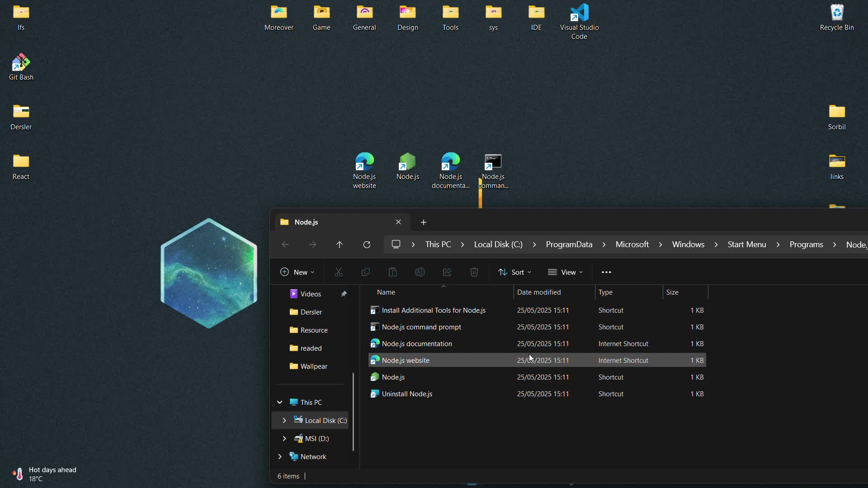Click the Cut toolbar icon
Screen dimensions: 868x488
tap(339, 272)
